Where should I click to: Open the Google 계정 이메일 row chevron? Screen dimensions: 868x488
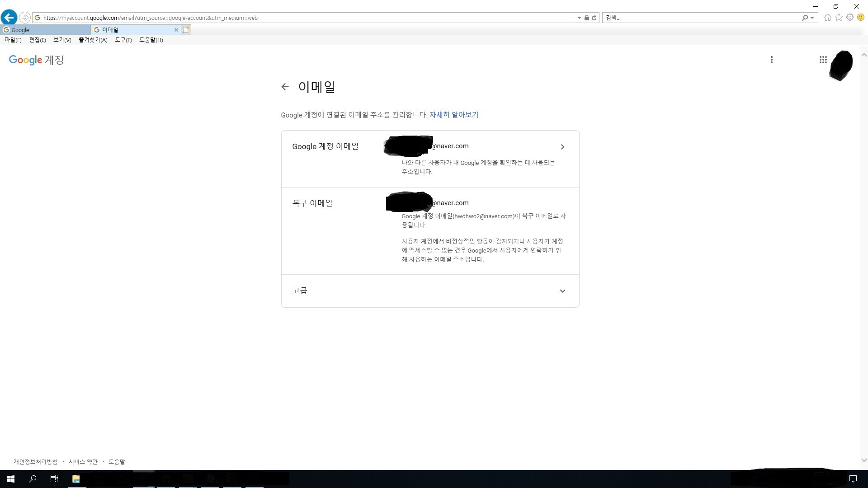[x=562, y=147]
